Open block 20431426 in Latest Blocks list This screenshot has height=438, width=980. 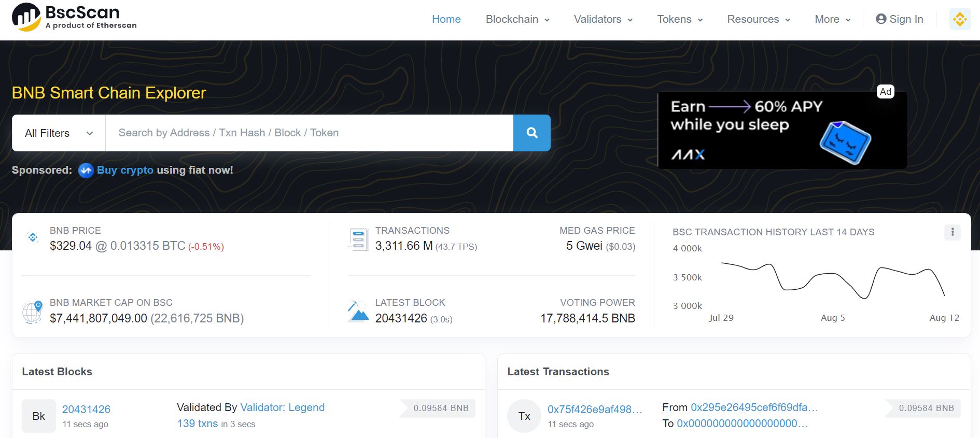[86, 409]
